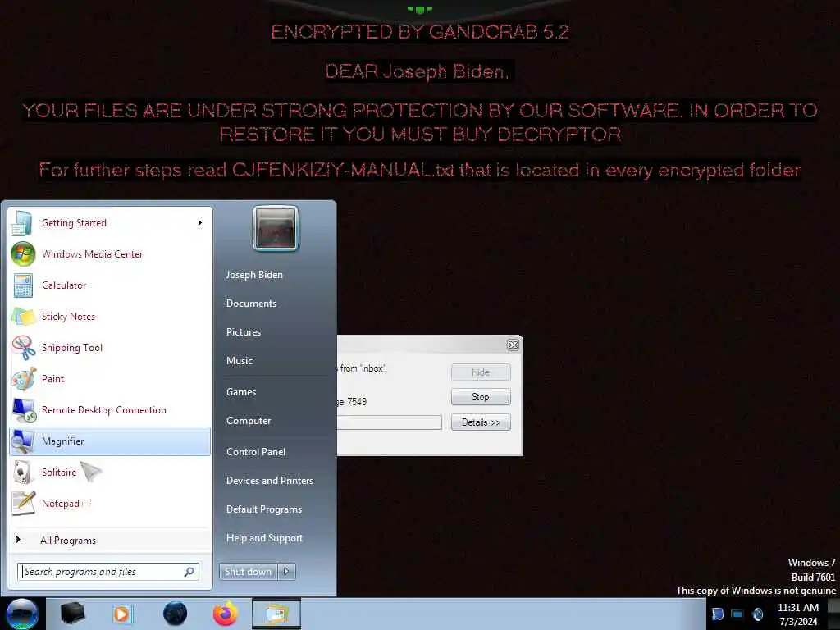Open Games folder
The width and height of the screenshot is (840, 630).
tap(241, 391)
